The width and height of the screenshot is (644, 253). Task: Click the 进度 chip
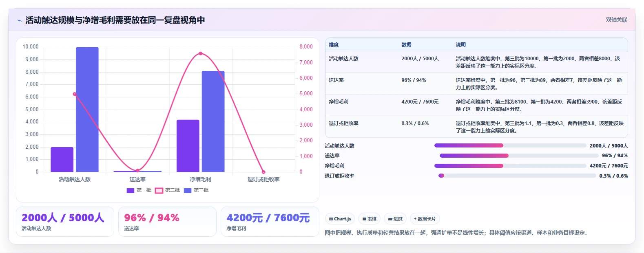point(395,219)
